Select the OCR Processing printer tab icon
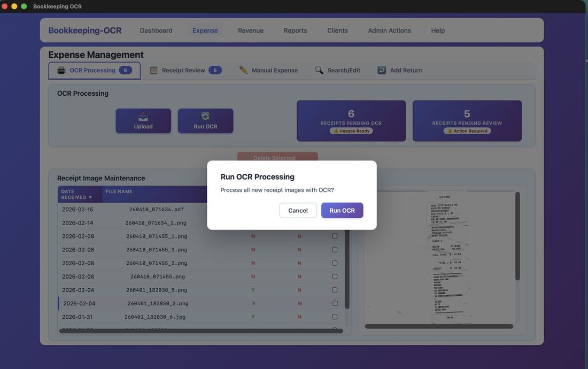Screen dimensions: 588x369 click(60, 70)
